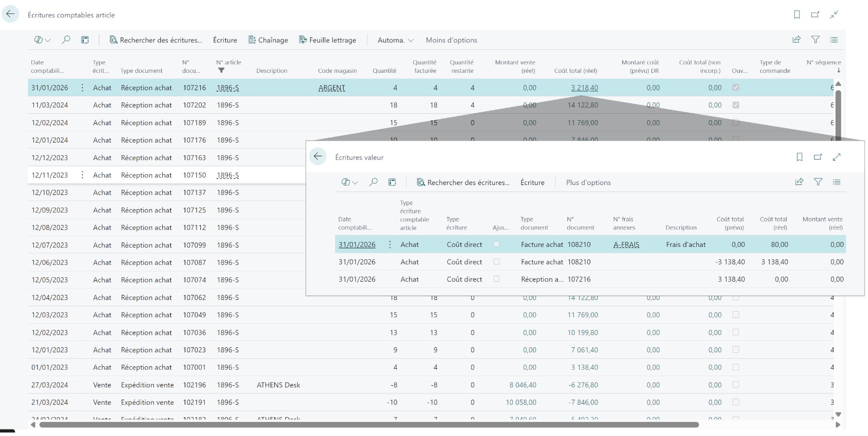Screen dimensions: 868x436
Task: Open the 3 218,40 Coût total link
Action: pos(584,88)
